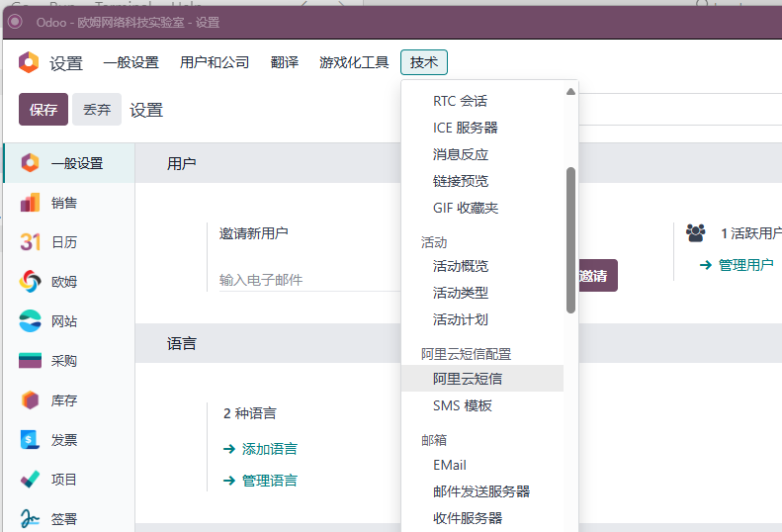Click the 2 种语言 text

pyautogui.click(x=249, y=413)
